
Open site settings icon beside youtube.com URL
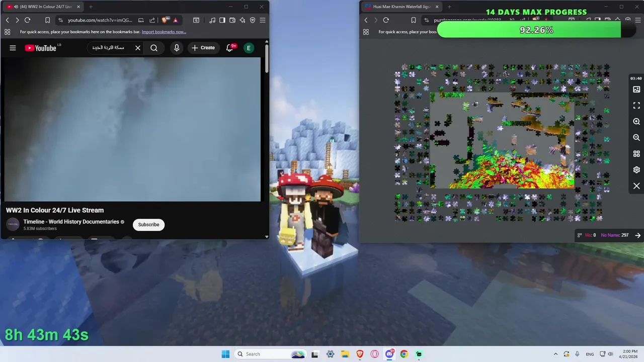coord(60,20)
